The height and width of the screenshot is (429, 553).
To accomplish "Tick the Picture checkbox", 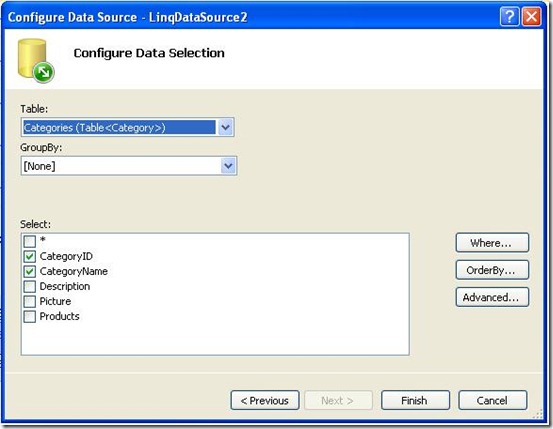I will point(30,301).
